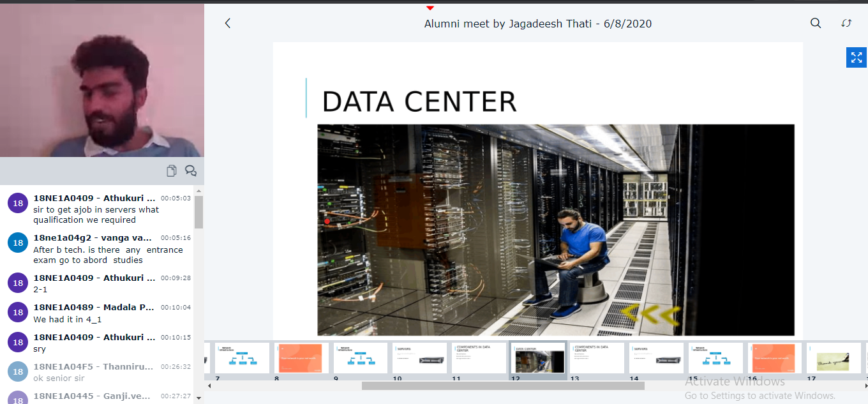The height and width of the screenshot is (404, 868).
Task: Click sender name 18ne1a04g2 - vanga va...
Action: pos(93,238)
